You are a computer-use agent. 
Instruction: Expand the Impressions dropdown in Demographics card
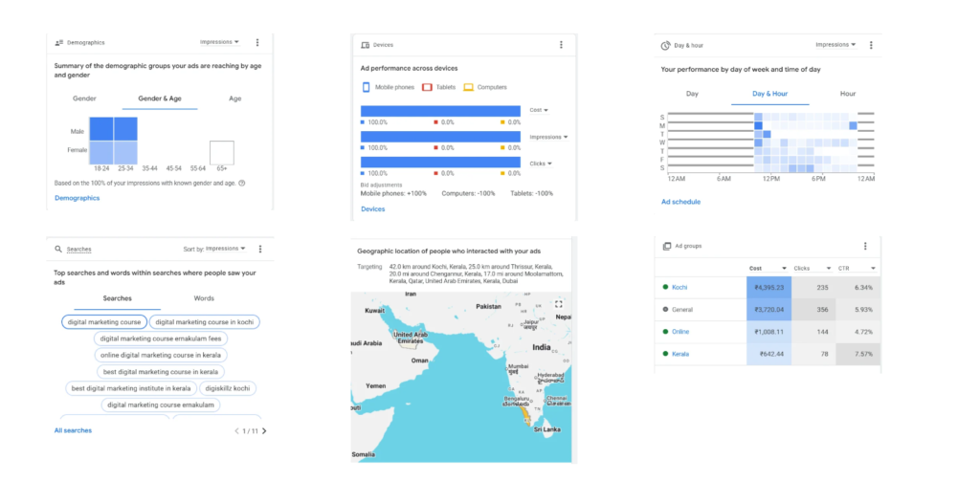(219, 42)
